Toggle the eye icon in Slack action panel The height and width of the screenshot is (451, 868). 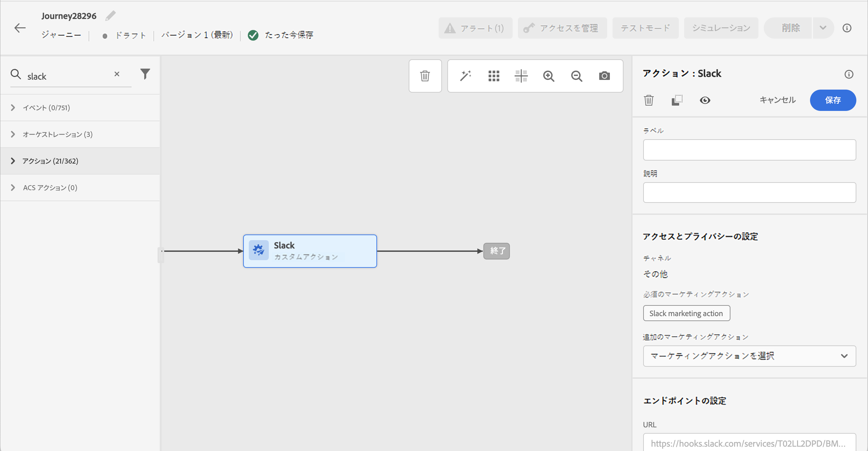pyautogui.click(x=704, y=100)
